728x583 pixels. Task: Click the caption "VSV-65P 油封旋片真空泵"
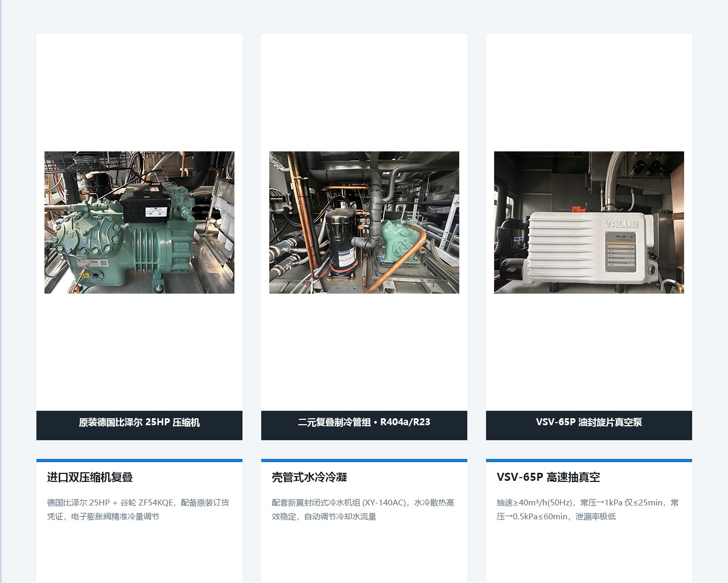[589, 422]
